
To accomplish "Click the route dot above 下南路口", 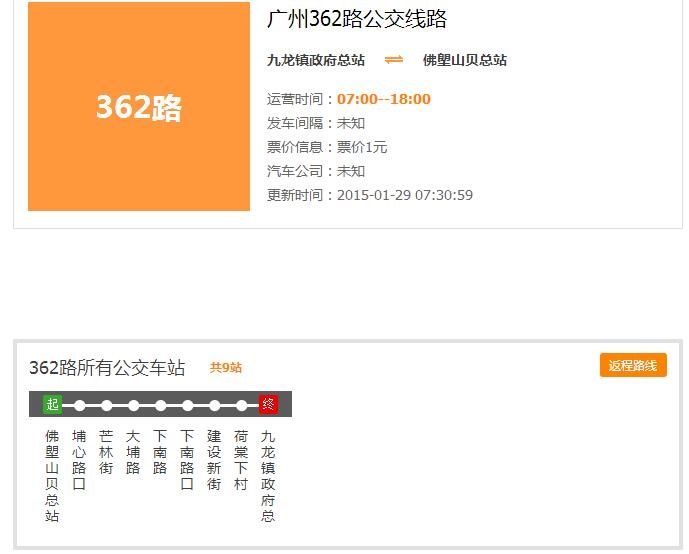I will [x=188, y=405].
